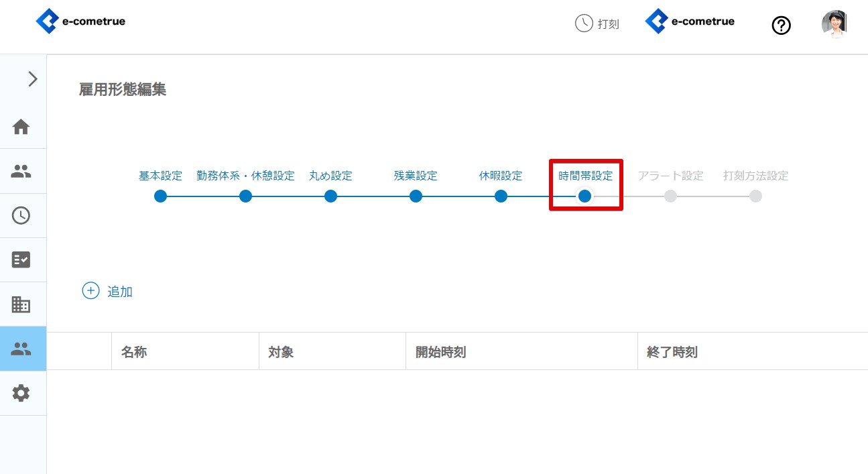Select the building icon in the sidebar
Viewport: 868px width, 474px height.
click(x=21, y=304)
